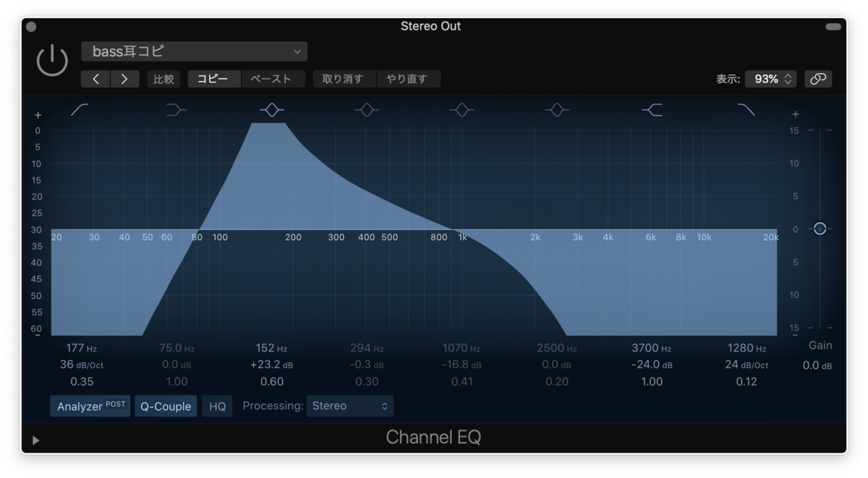Toggle the HQ button

point(218,406)
